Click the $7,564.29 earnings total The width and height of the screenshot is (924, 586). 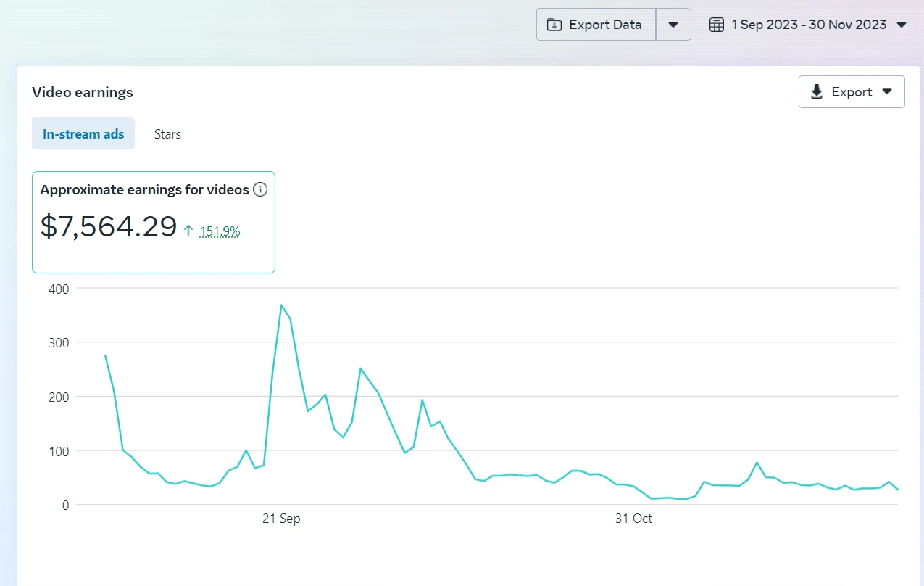(109, 226)
